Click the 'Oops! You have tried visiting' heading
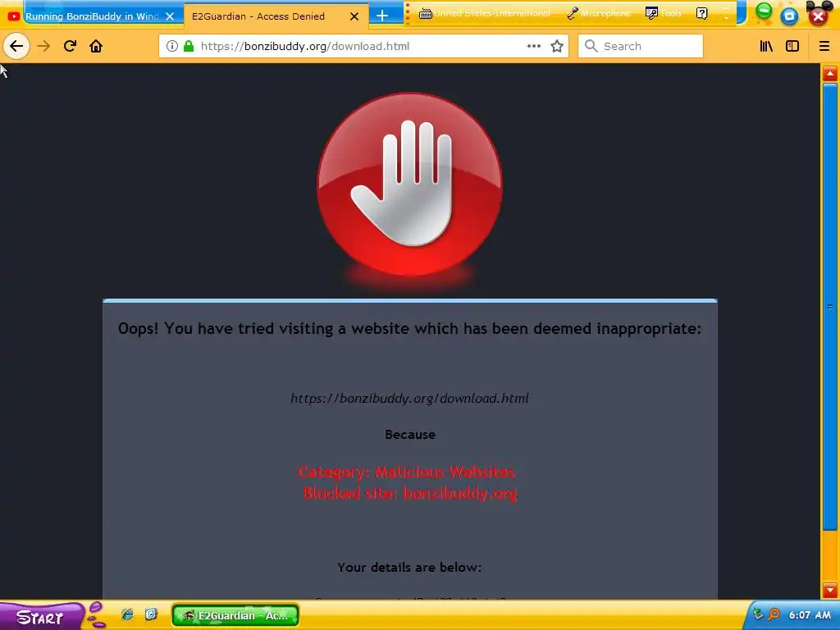Image resolution: width=840 pixels, height=630 pixels. tap(409, 328)
